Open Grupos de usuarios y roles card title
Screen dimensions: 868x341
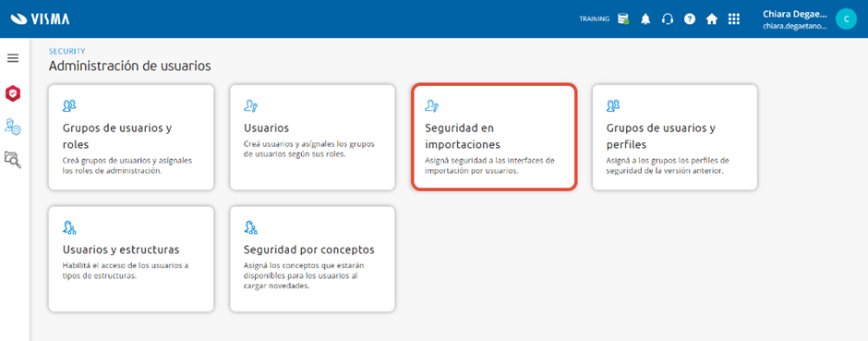[116, 136]
